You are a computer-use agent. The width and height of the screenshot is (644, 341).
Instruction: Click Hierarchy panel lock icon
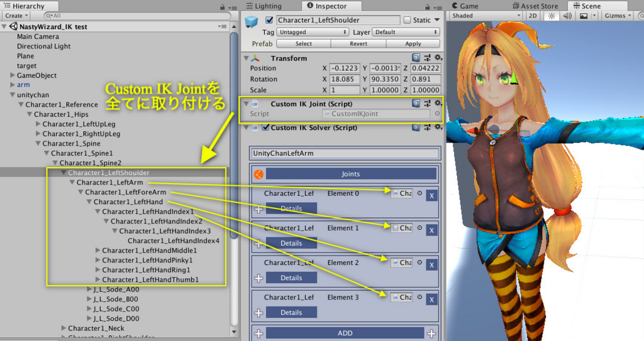pyautogui.click(x=222, y=7)
